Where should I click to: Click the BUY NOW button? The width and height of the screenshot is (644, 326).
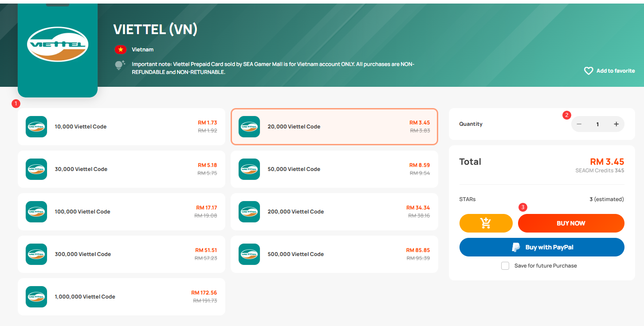(571, 223)
